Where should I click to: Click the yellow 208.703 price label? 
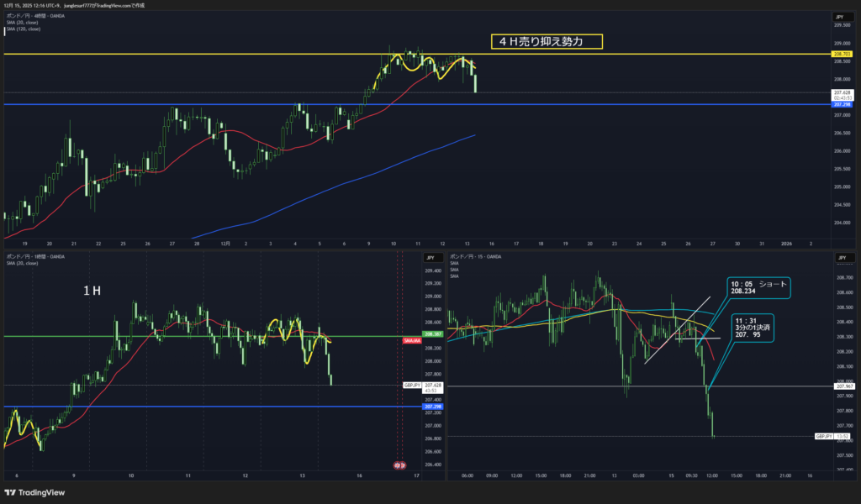tap(842, 54)
